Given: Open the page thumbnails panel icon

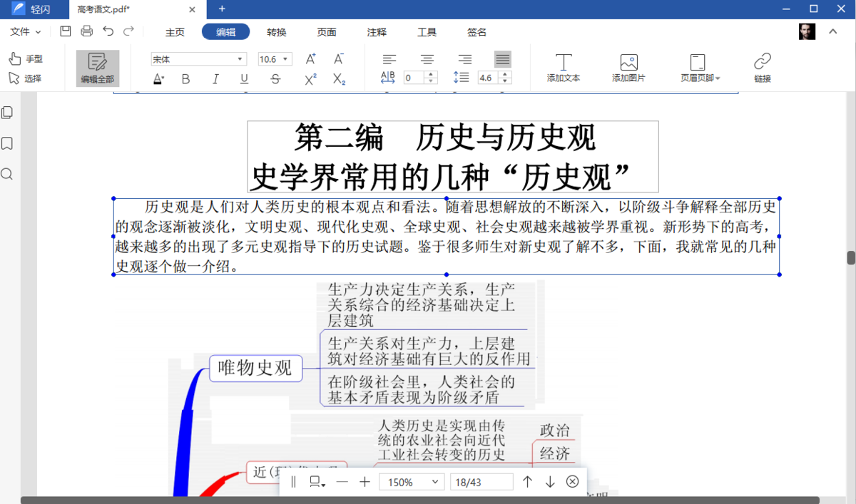Looking at the screenshot, I should (7, 112).
